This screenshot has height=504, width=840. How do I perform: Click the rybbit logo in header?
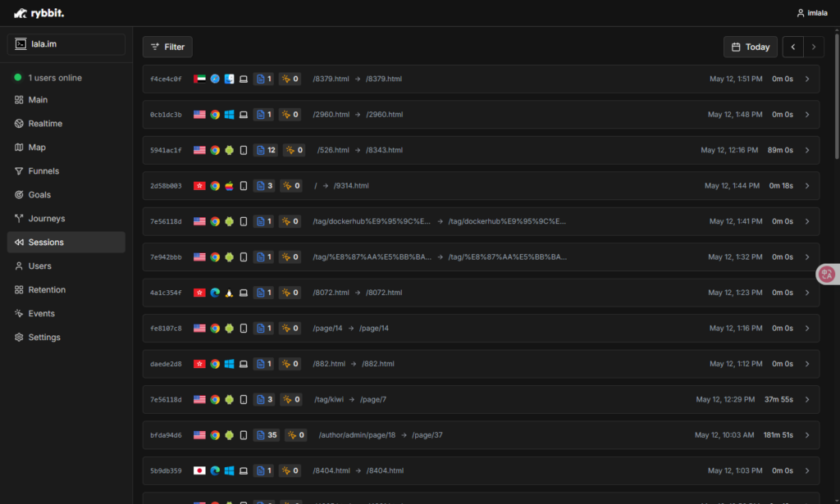pyautogui.click(x=39, y=12)
